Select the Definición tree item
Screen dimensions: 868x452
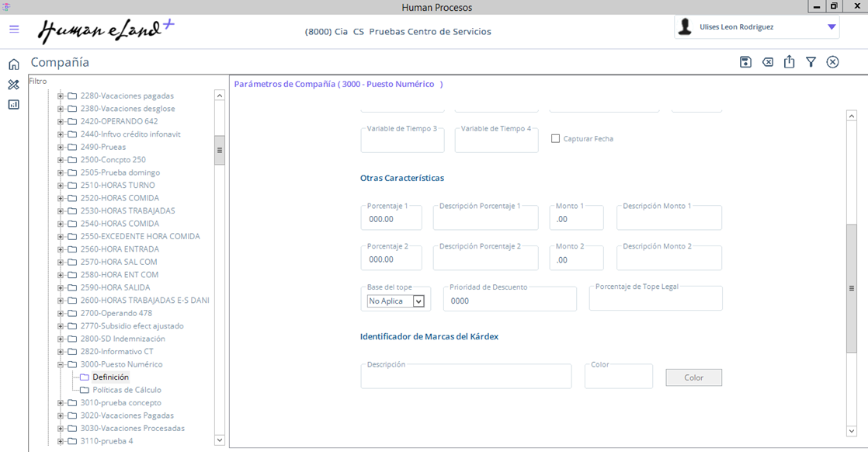coord(110,377)
